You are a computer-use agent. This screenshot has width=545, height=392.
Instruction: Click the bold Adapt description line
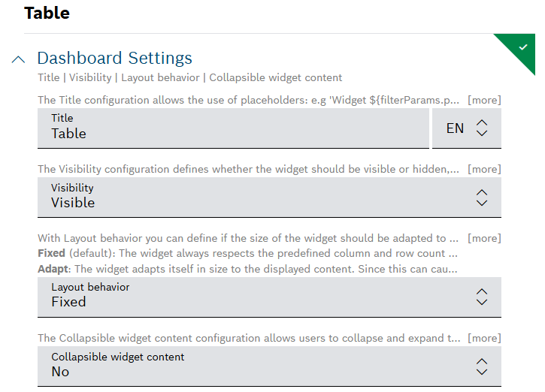(x=248, y=268)
